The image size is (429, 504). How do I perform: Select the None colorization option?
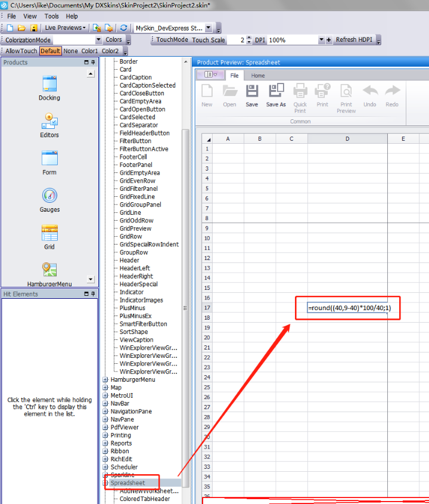click(x=71, y=51)
